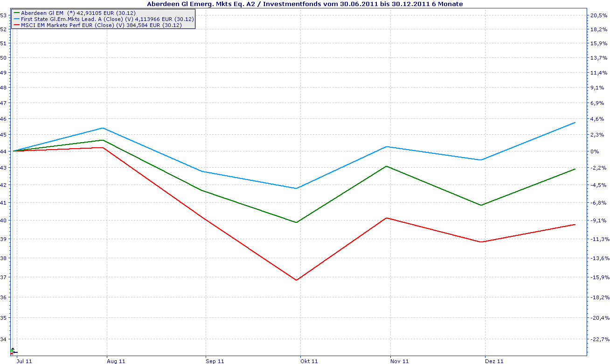Click the blue left-arrow marker near Jul 11

click(15, 352)
